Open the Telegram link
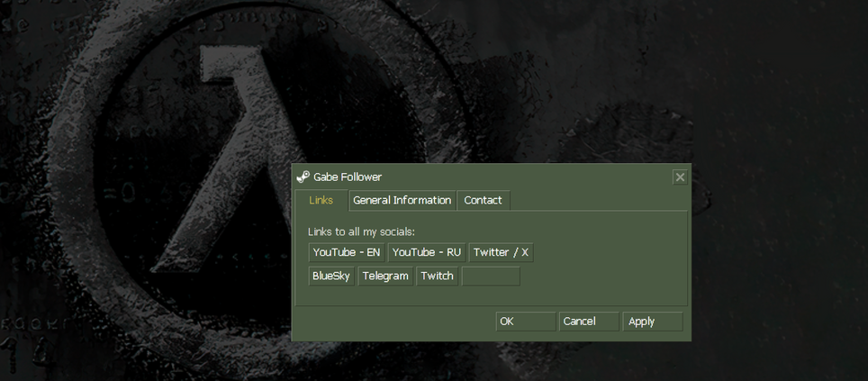868x381 pixels. click(x=385, y=276)
